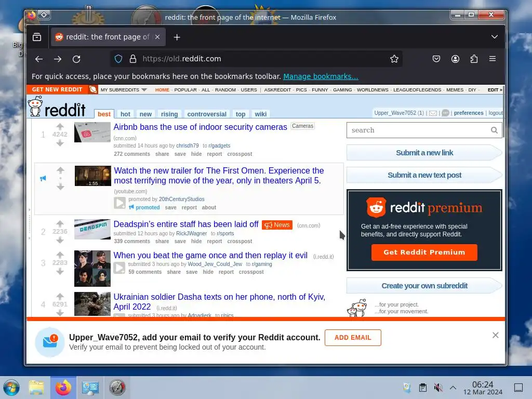
Task: Switch to the hot tab
Action: pyautogui.click(x=125, y=114)
